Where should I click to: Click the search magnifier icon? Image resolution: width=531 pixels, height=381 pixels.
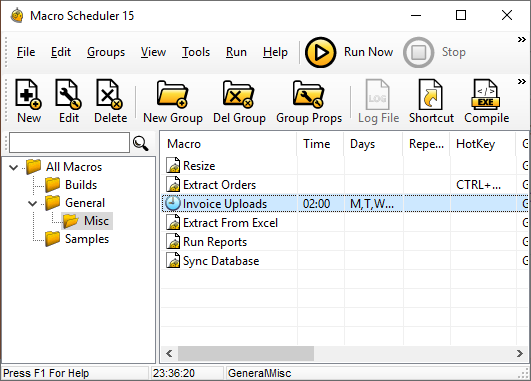141,143
